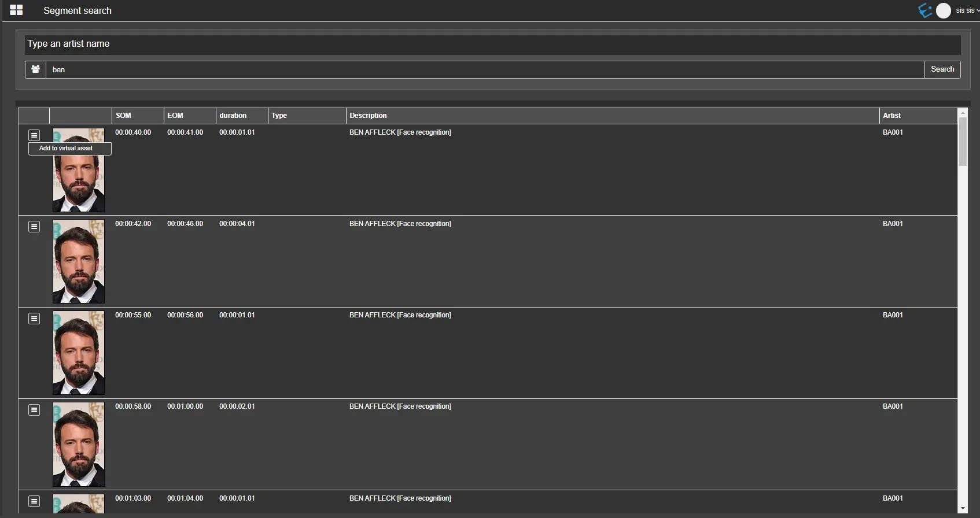Screen dimensions: 980x518
Task: Click the blue notification icon in header
Action: pyautogui.click(x=925, y=10)
